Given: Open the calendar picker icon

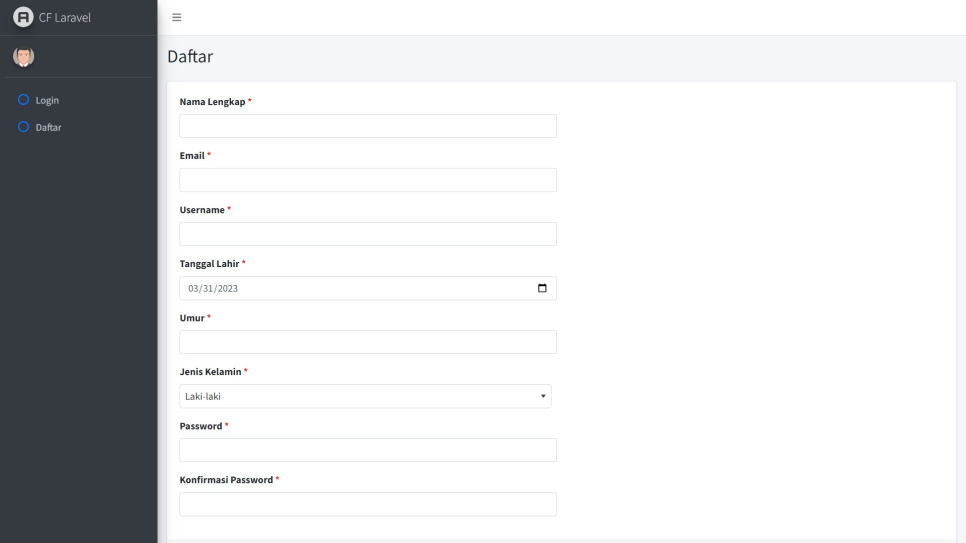Looking at the screenshot, I should pyautogui.click(x=542, y=288).
